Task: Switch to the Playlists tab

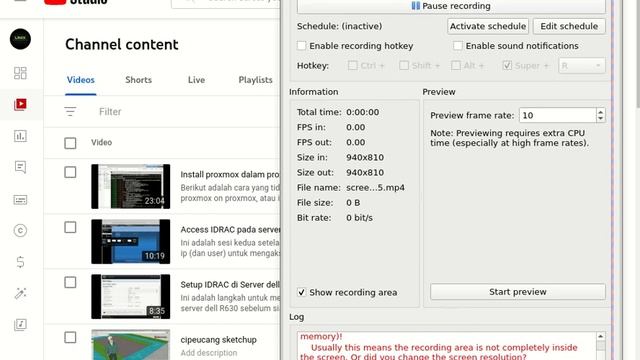Action: point(256,80)
